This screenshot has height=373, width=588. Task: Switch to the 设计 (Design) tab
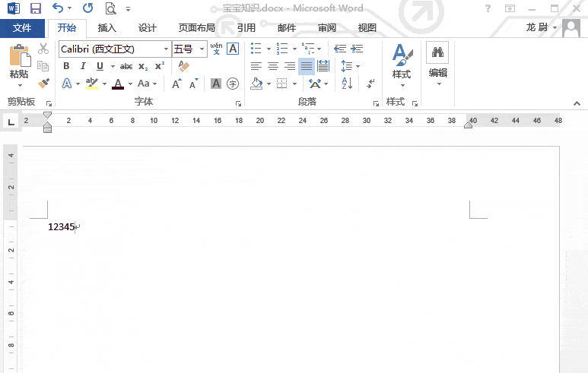click(147, 28)
